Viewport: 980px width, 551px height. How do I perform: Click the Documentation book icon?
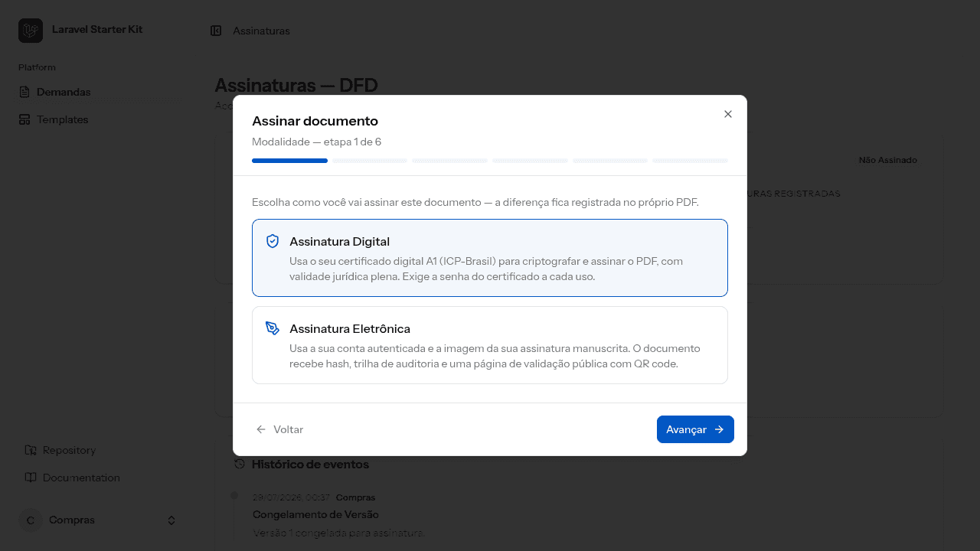pyautogui.click(x=31, y=478)
